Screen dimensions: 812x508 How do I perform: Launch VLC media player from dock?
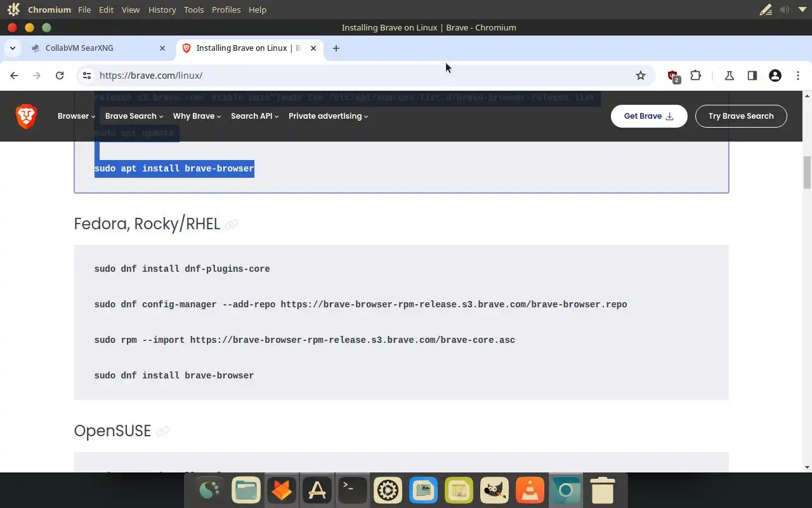[530, 490]
